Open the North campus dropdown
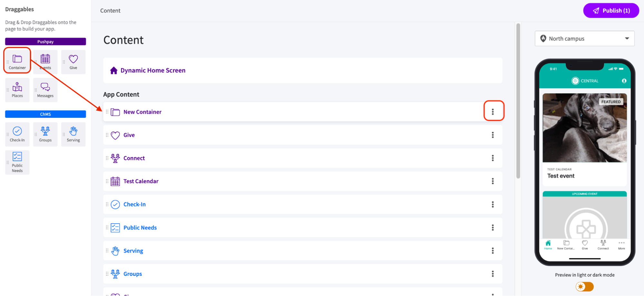This screenshot has height=296, width=644. [584, 39]
